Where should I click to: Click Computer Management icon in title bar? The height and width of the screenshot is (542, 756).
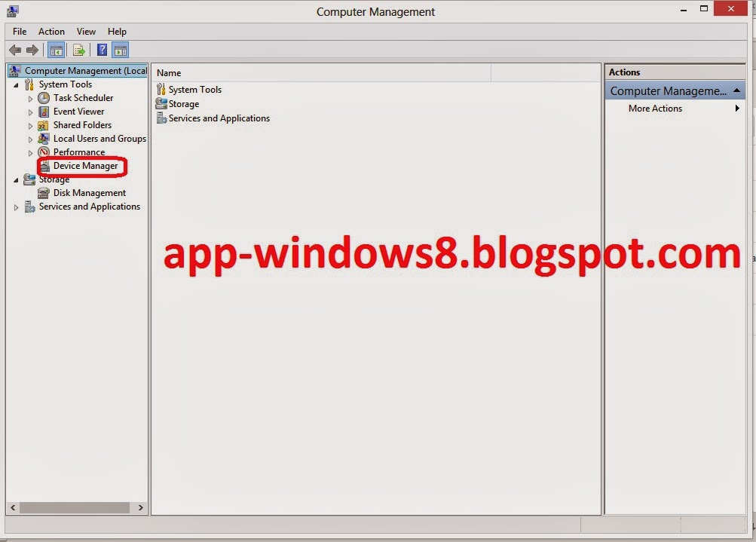click(x=13, y=11)
